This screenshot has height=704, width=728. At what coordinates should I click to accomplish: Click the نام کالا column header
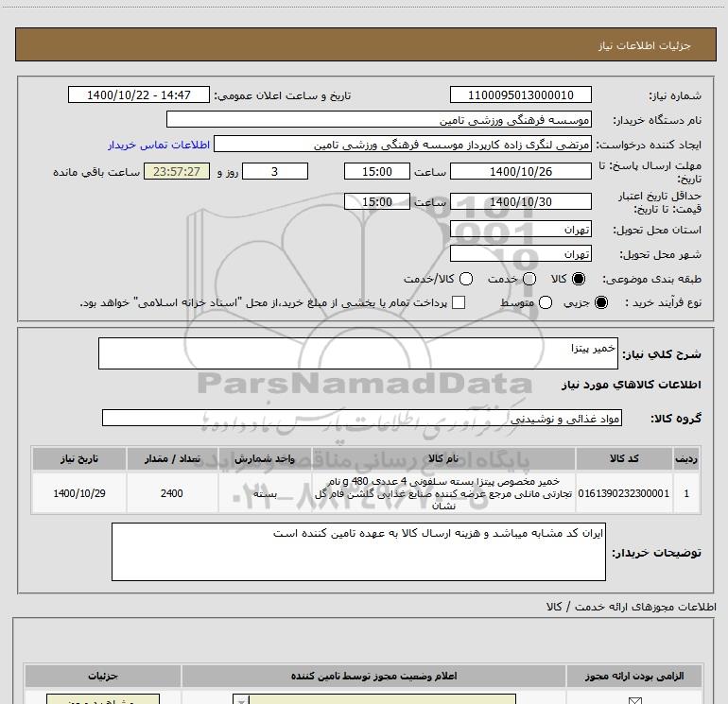(443, 458)
